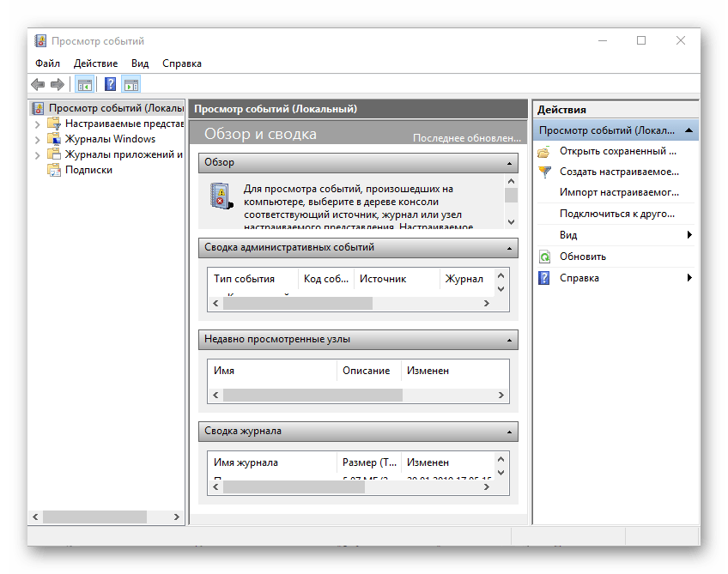Click the log summary vertical scrollbar down arrow
728x574 pixels.
click(501, 473)
